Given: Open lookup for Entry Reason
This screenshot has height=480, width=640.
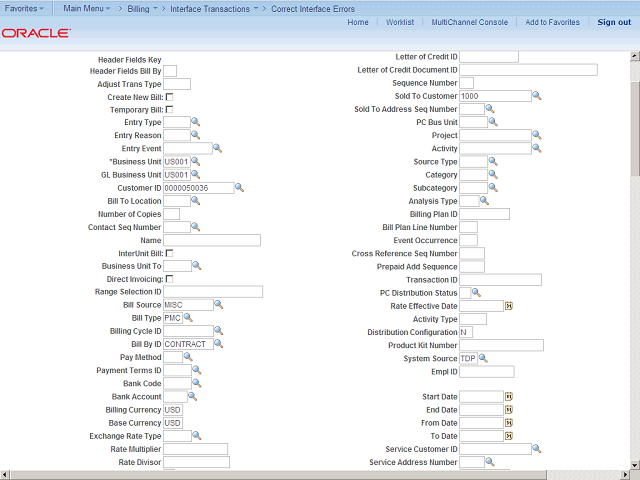Looking at the screenshot, I should (x=196, y=135).
